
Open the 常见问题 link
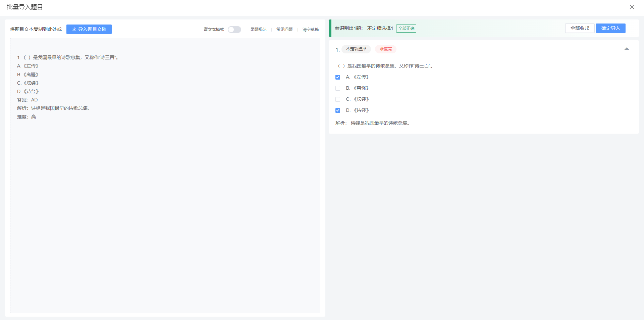coord(284,30)
